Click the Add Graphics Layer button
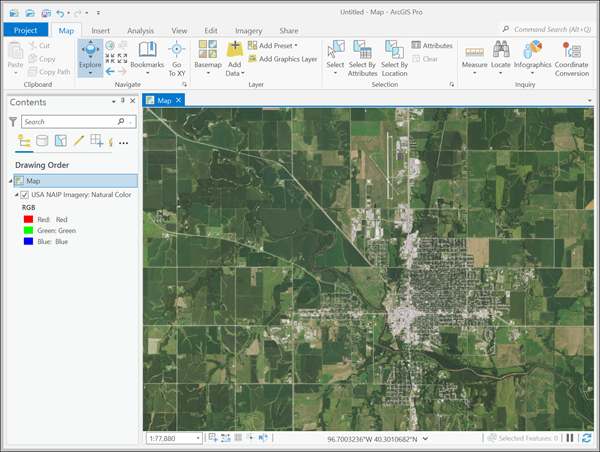Viewport: 600px width, 452px height. pos(283,59)
